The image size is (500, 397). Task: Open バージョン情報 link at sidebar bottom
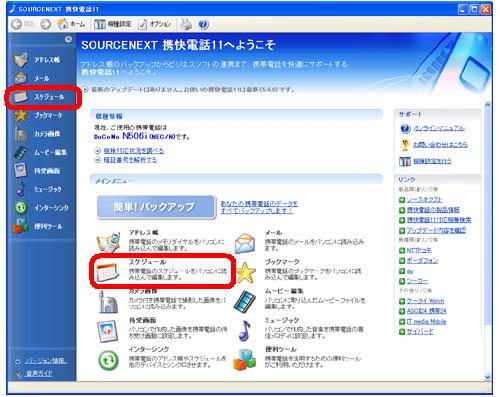point(45,361)
